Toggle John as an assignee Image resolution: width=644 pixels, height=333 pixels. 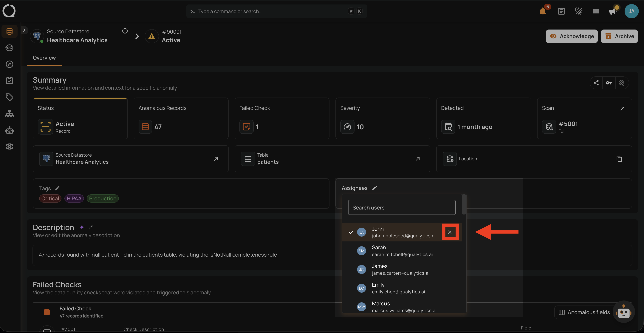pyautogui.click(x=402, y=232)
